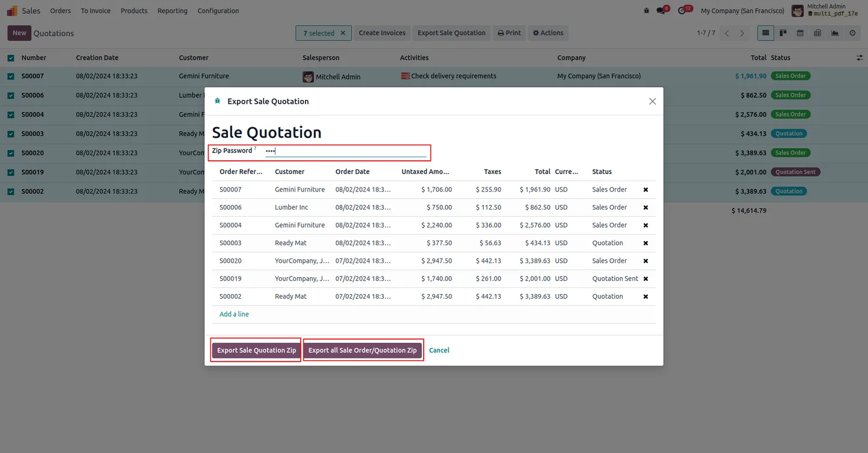868x453 pixels.
Task: Remove the S00003 line from dialog
Action: 646,243
